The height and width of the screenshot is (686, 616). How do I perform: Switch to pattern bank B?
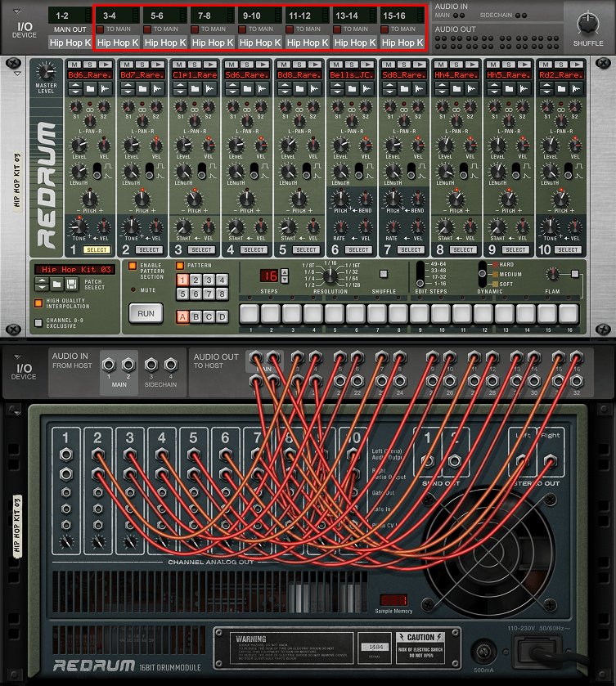click(x=196, y=316)
